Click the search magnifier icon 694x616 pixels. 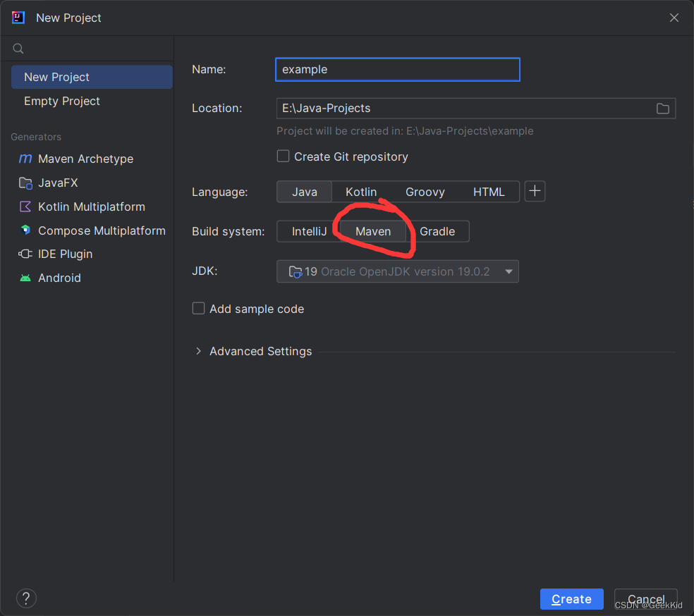(x=18, y=49)
